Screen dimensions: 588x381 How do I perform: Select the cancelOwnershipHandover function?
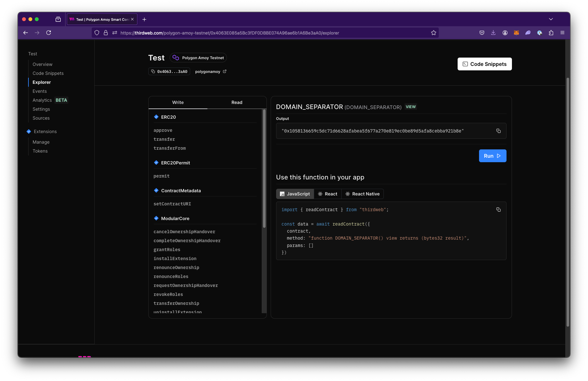click(x=184, y=232)
